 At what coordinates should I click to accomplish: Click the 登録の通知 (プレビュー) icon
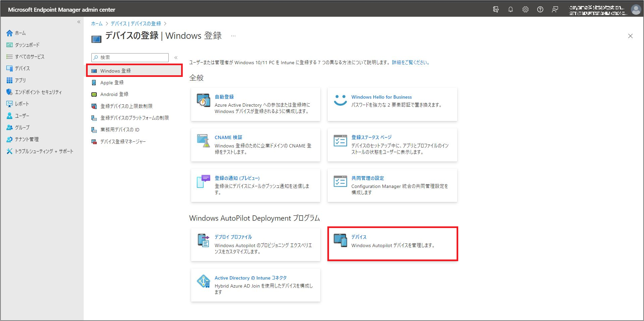pyautogui.click(x=203, y=182)
